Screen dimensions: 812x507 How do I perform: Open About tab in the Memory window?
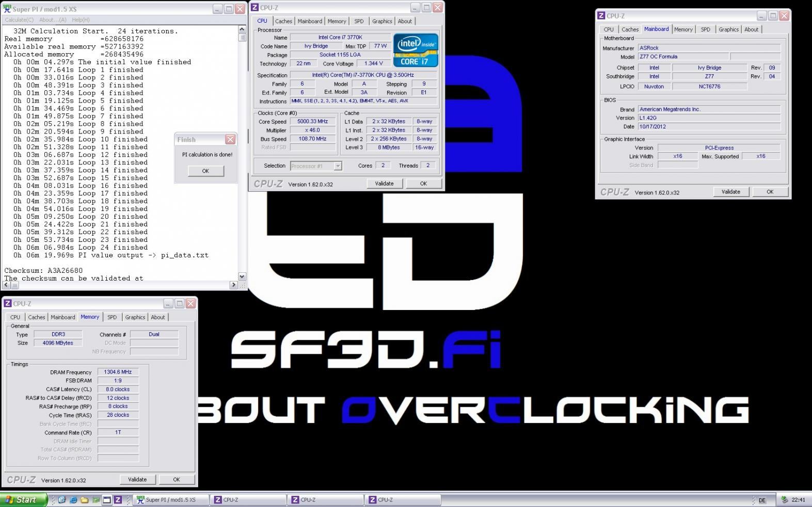(158, 317)
